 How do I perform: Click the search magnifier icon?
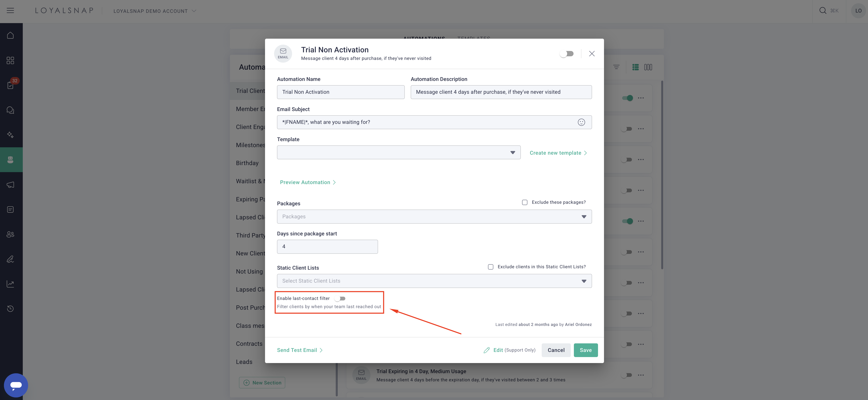[822, 10]
